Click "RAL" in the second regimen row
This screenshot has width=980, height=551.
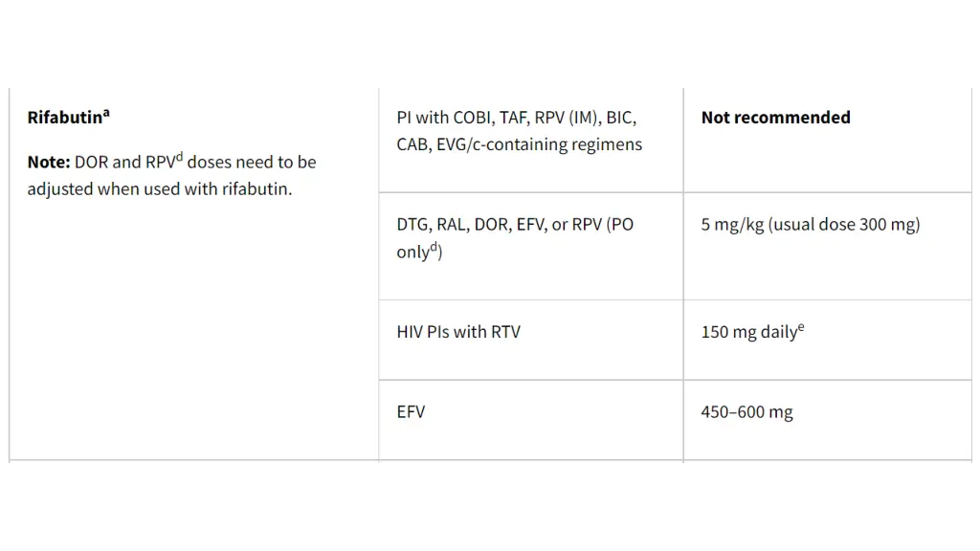coord(452,225)
